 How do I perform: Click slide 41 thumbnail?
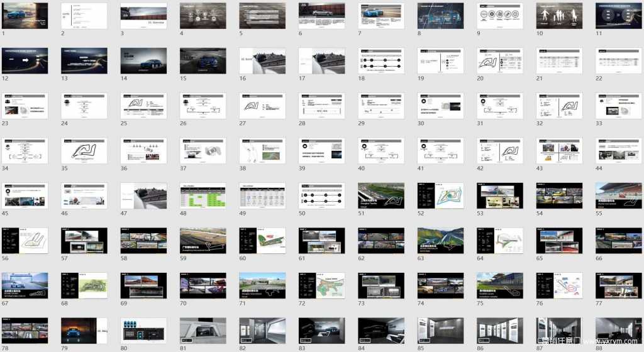point(441,151)
